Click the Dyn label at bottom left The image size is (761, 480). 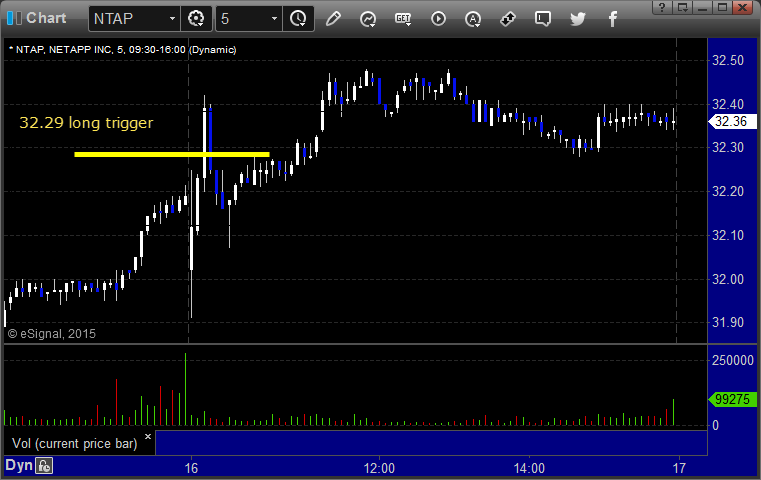click(x=19, y=465)
